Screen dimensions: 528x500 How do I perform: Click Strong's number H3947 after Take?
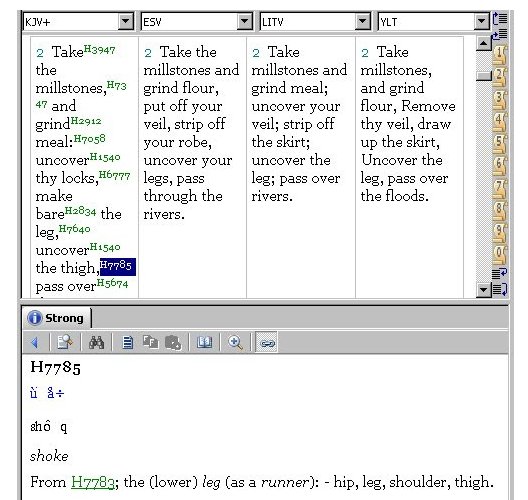pyautogui.click(x=99, y=50)
